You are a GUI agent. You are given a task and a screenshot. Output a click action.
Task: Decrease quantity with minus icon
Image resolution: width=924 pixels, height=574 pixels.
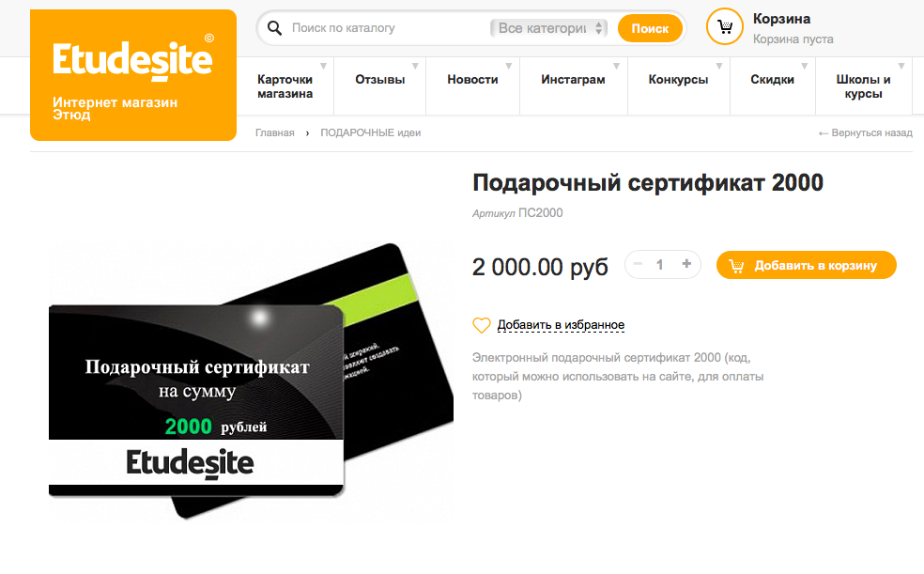638,264
